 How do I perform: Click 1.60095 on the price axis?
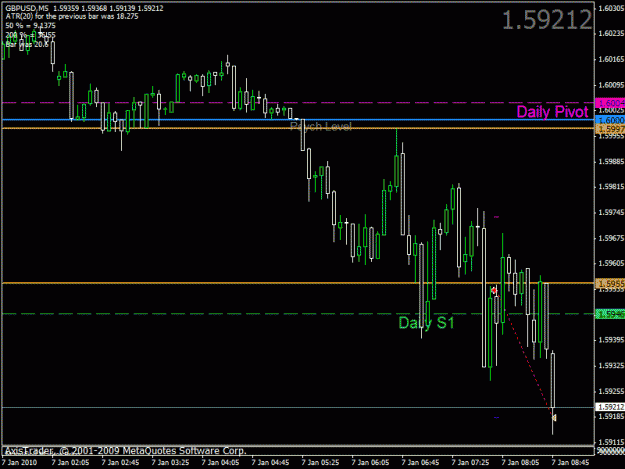tap(611, 85)
